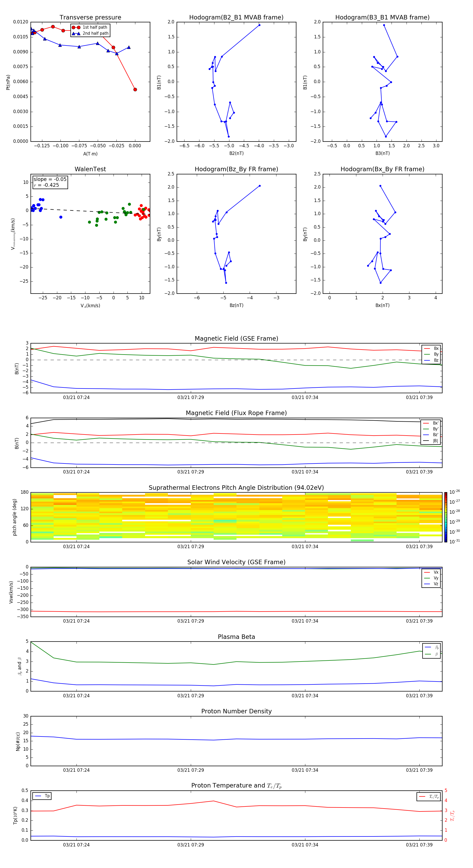This screenshot has width=473, height=868.
Task: Click the 'Hodogram(Bx_By FR frame)' title
Action: tap(382, 169)
